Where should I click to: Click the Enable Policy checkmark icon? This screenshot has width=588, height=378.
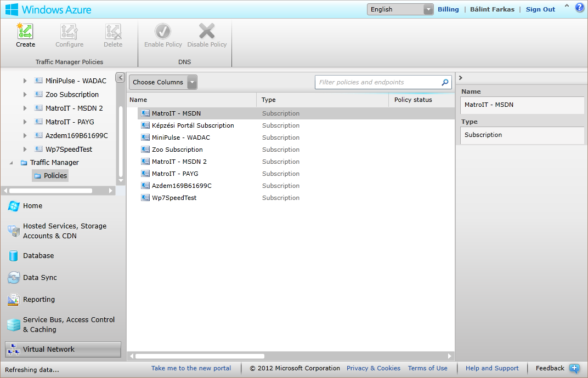point(163,31)
